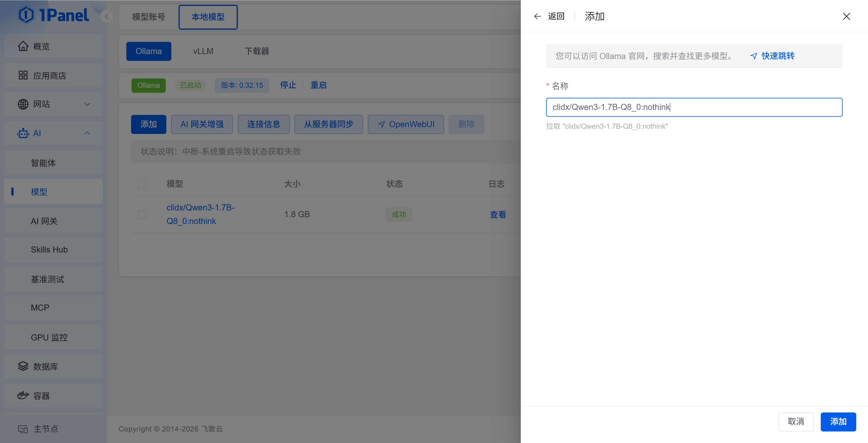Click the 名称 input field

click(694, 107)
